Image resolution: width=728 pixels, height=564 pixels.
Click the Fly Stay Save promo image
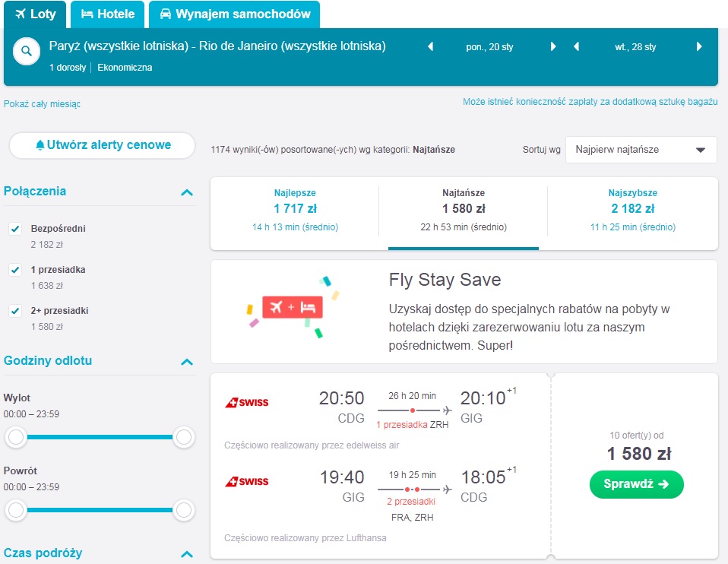coord(293,307)
